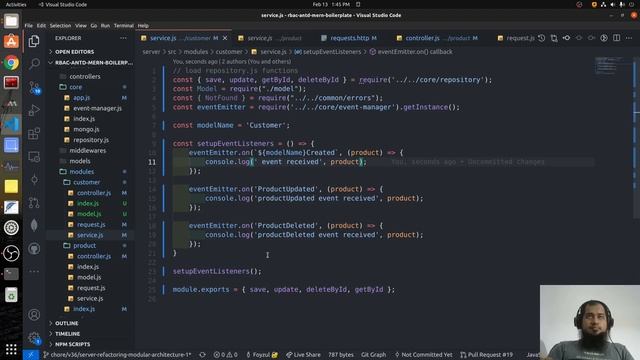640x360 pixels.
Task: Open Ubuntu Software from the dock
Action: pyautogui.click(x=11, y=41)
